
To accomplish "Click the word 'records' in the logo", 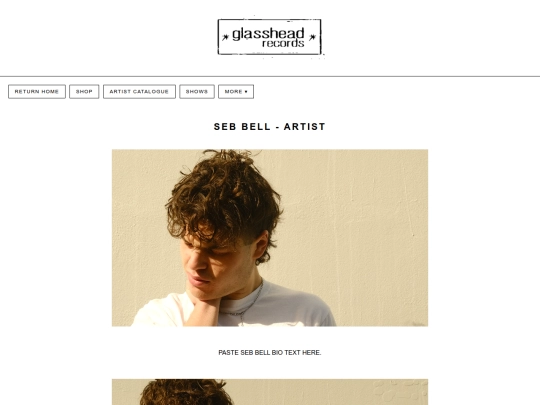I will pyautogui.click(x=283, y=44).
